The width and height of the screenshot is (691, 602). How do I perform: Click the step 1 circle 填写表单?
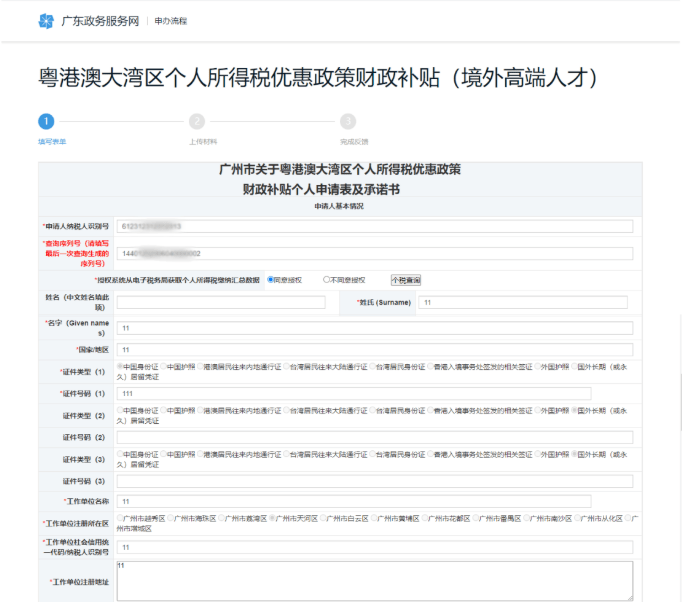46,121
